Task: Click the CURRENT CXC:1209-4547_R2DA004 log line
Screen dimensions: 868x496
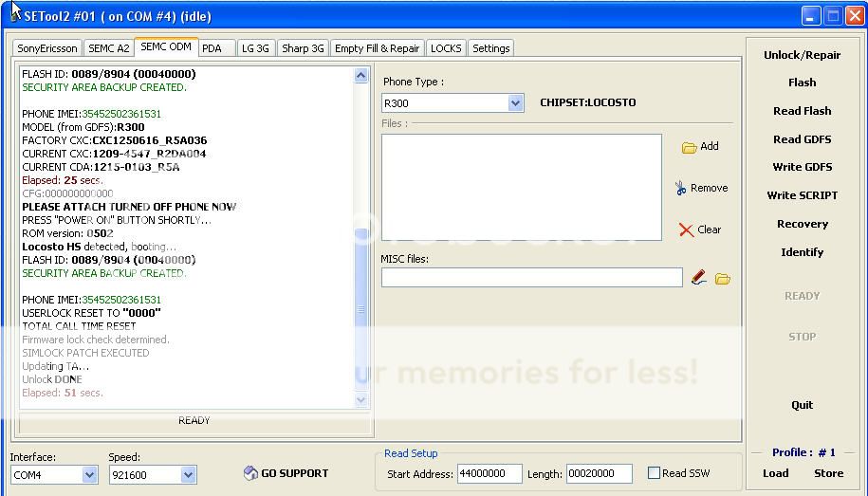Action: coord(114,154)
